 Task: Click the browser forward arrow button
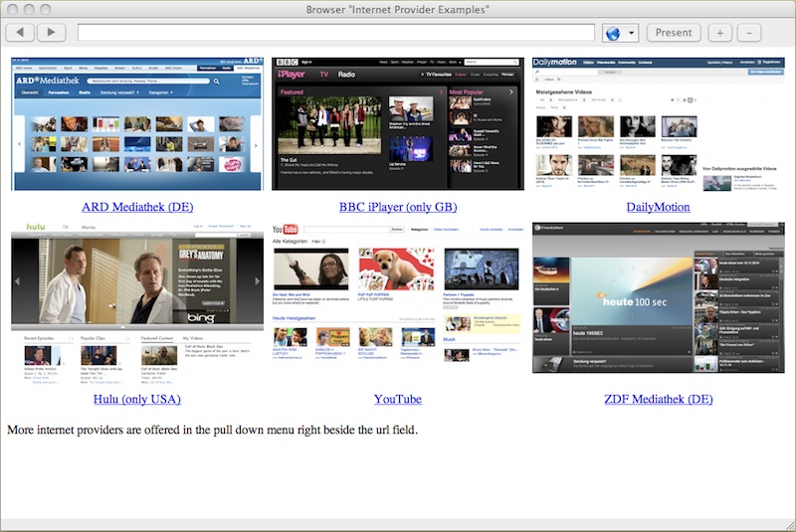tap(51, 33)
